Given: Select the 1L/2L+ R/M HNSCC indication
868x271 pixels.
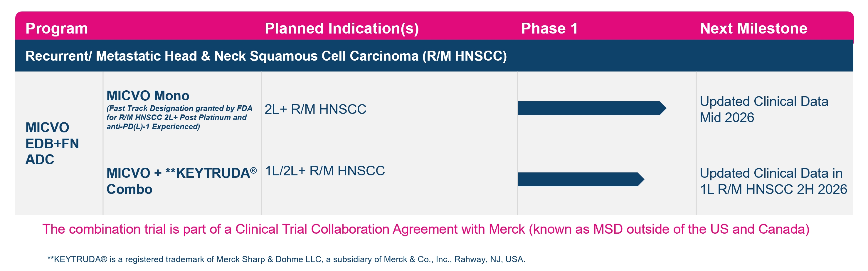Looking at the screenshot, I should tap(325, 171).
